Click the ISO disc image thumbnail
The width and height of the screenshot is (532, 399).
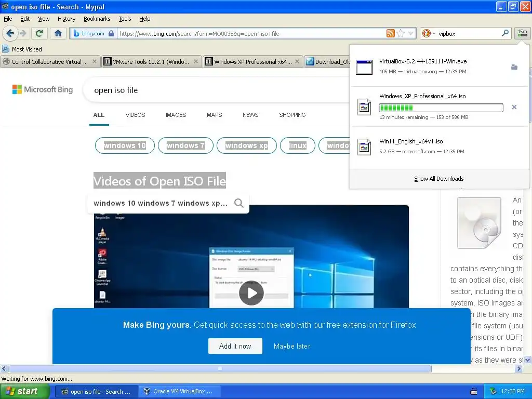coord(479,223)
